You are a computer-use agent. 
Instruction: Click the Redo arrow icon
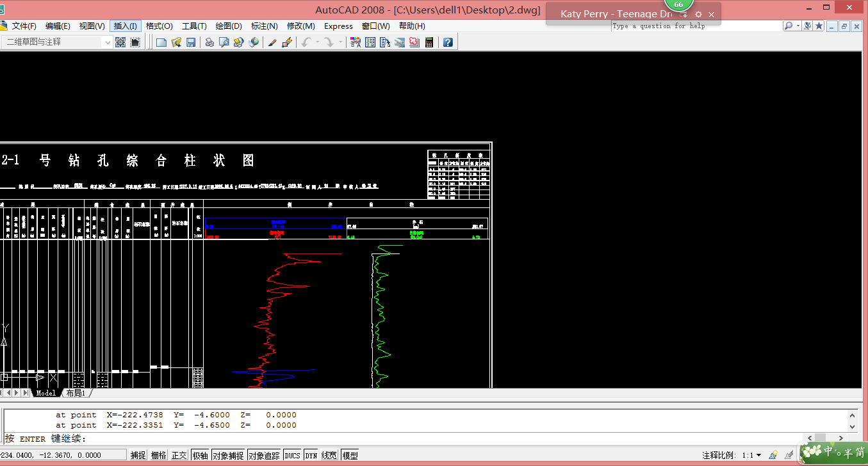pos(329,42)
